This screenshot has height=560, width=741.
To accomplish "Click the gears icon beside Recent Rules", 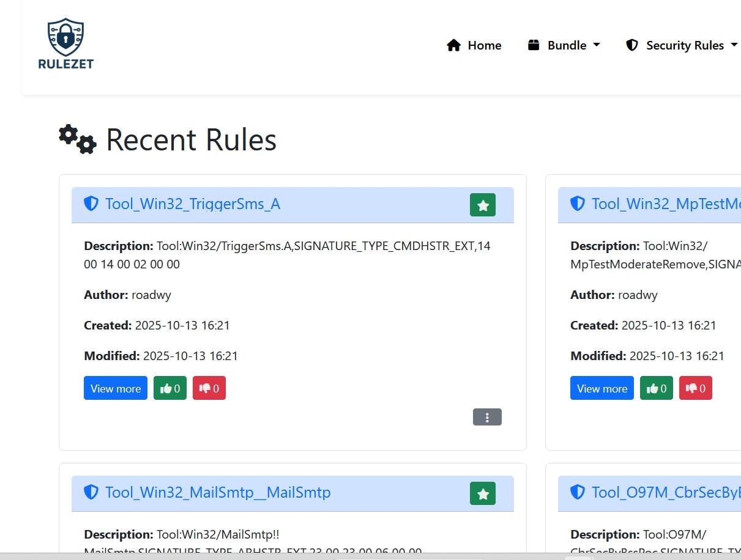I will pos(78,139).
